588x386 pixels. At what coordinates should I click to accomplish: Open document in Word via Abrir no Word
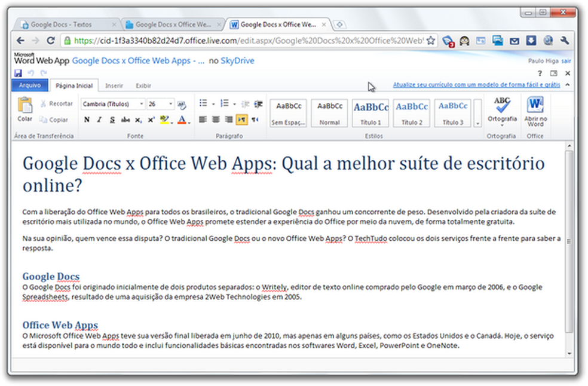coord(535,111)
